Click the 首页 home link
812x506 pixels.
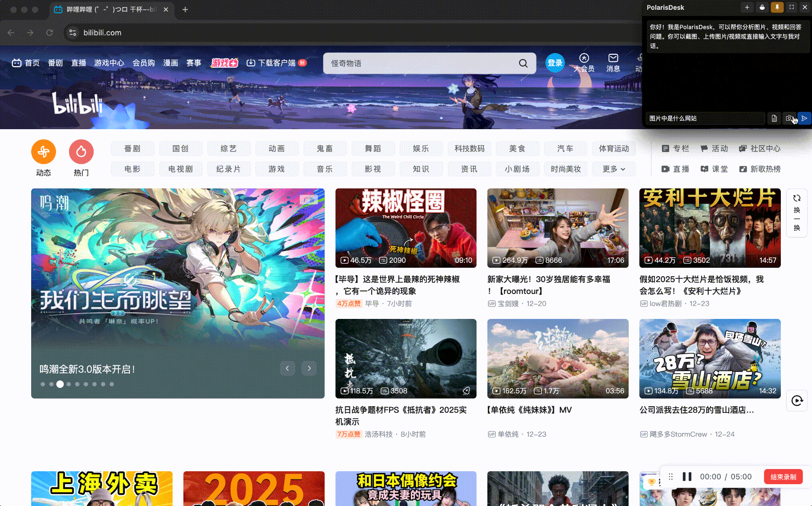[26, 63]
